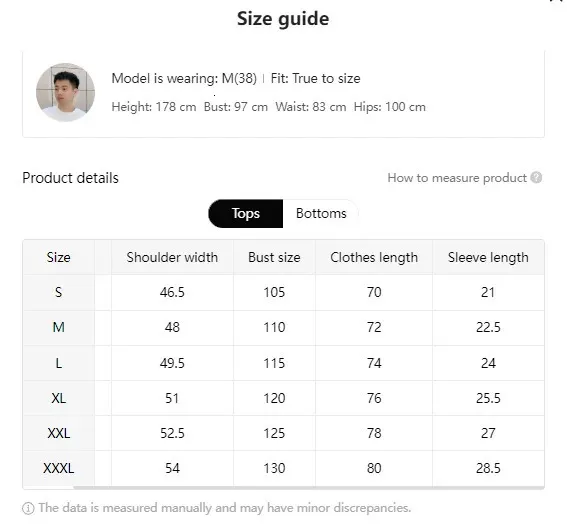Switch to the Bottoms tab

pyautogui.click(x=321, y=213)
